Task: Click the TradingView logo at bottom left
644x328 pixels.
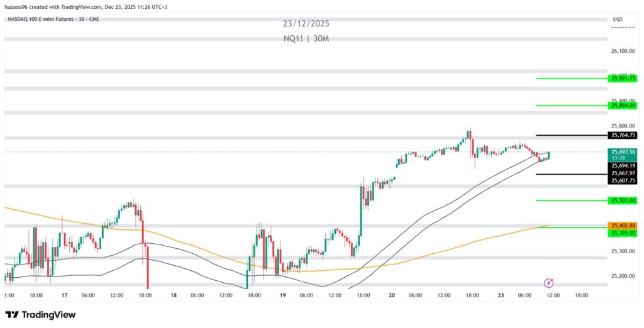Action: tap(40, 314)
